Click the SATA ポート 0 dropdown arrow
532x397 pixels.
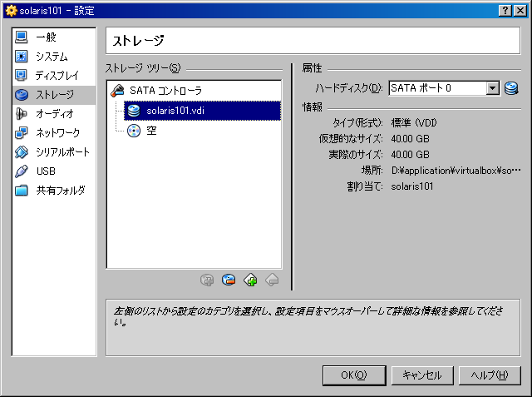[x=492, y=88]
